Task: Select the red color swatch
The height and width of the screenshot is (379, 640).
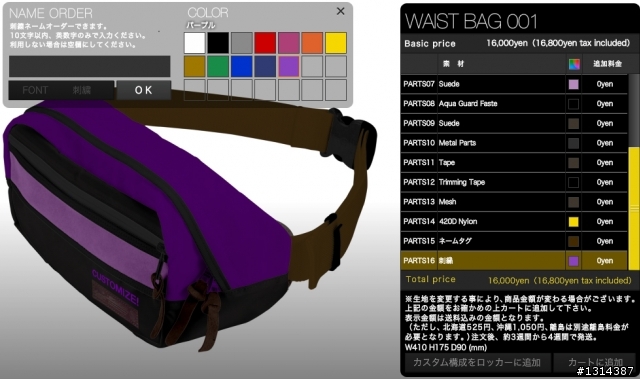Action: (x=265, y=43)
